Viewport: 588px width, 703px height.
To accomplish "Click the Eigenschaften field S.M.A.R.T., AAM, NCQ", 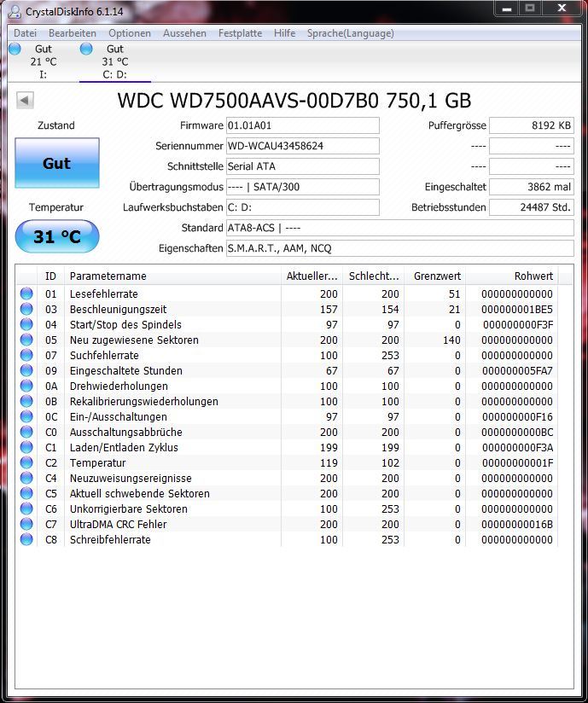I will click(400, 248).
